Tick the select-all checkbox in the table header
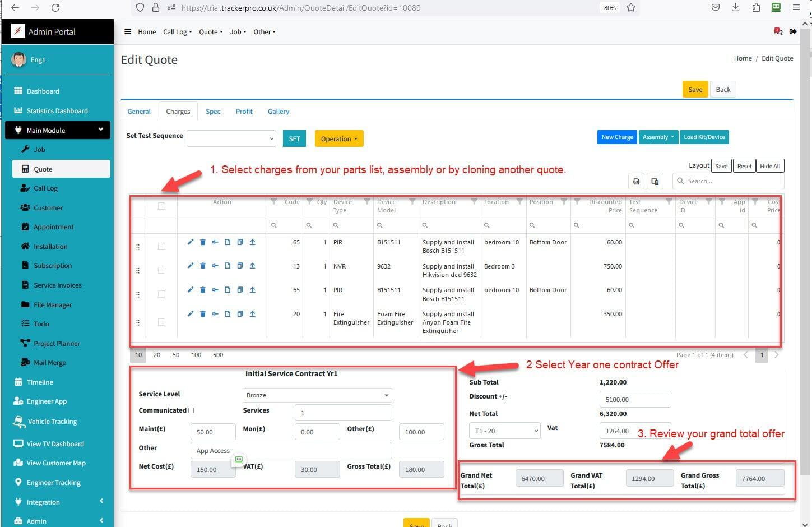This screenshot has height=527, width=812. coord(161,206)
